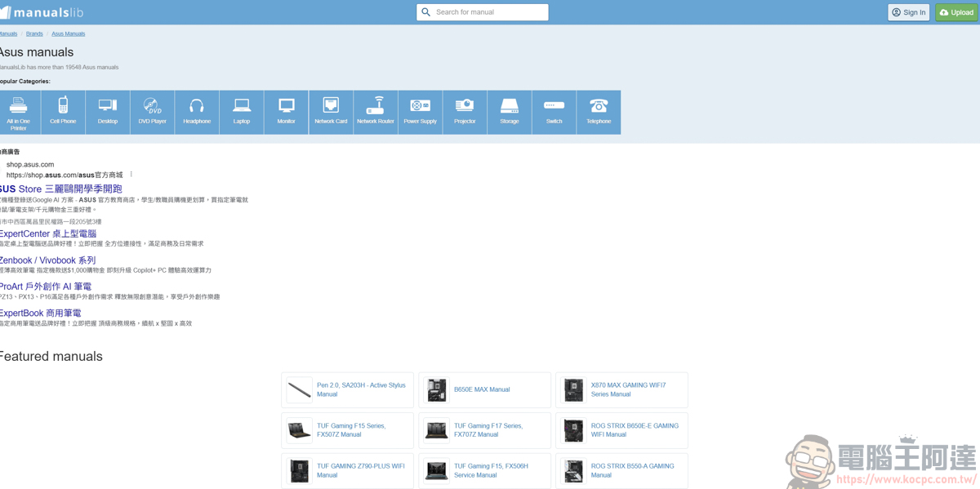The width and height of the screenshot is (980, 489).
Task: Click the manualslib logo
Action: pos(42,12)
